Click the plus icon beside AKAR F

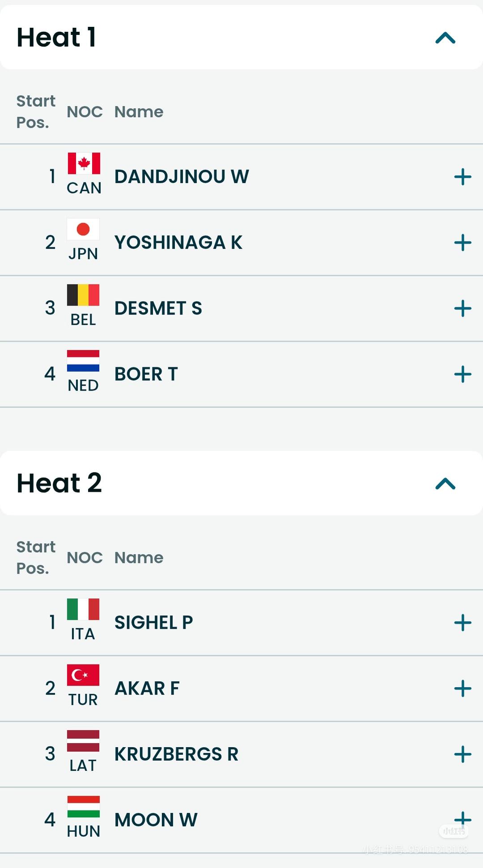point(463,688)
